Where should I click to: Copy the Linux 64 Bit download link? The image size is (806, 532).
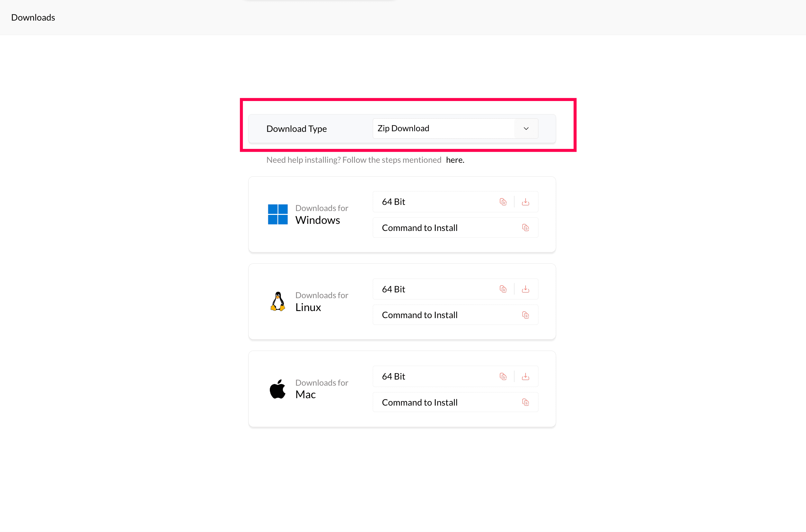(x=503, y=289)
